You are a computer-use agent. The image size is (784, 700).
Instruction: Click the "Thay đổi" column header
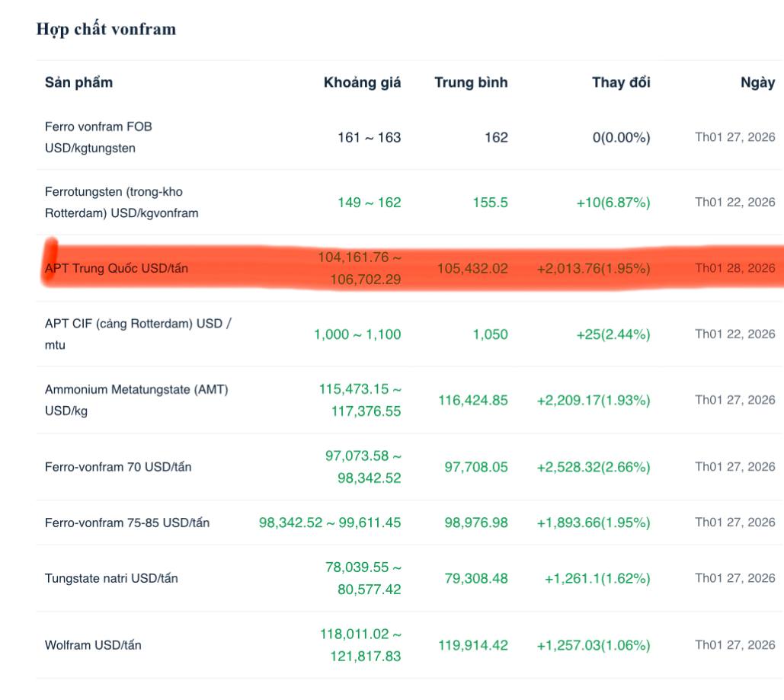(621, 82)
